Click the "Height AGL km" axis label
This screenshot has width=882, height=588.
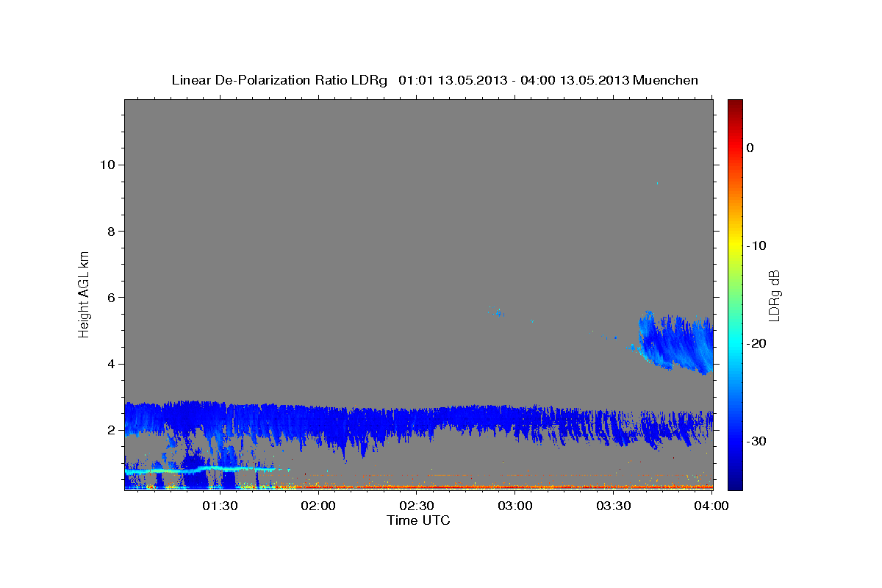(x=85, y=294)
